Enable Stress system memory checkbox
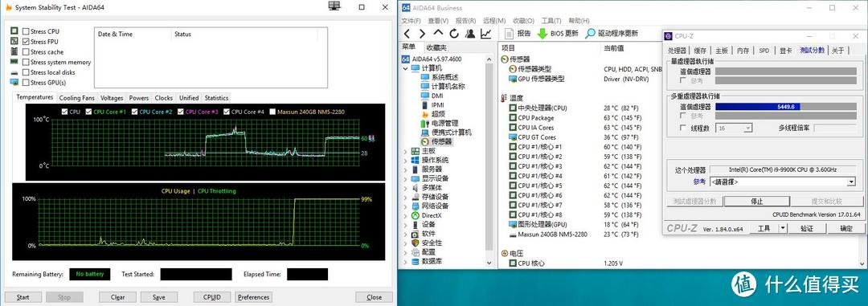The height and width of the screenshot is (306, 868). pos(26,62)
